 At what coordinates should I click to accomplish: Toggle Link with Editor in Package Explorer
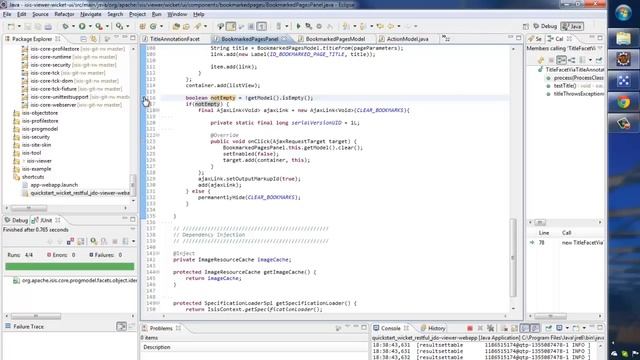coord(93,39)
